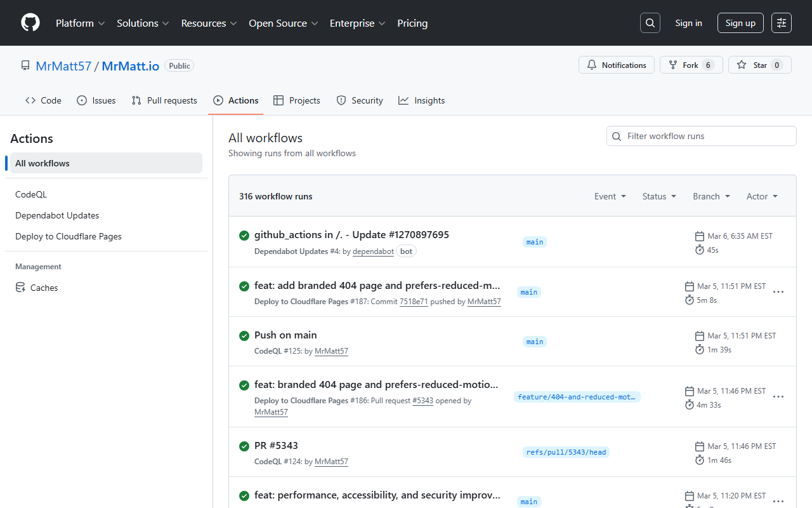Open the Event filter dropdown
The height and width of the screenshot is (508, 812).
610,196
